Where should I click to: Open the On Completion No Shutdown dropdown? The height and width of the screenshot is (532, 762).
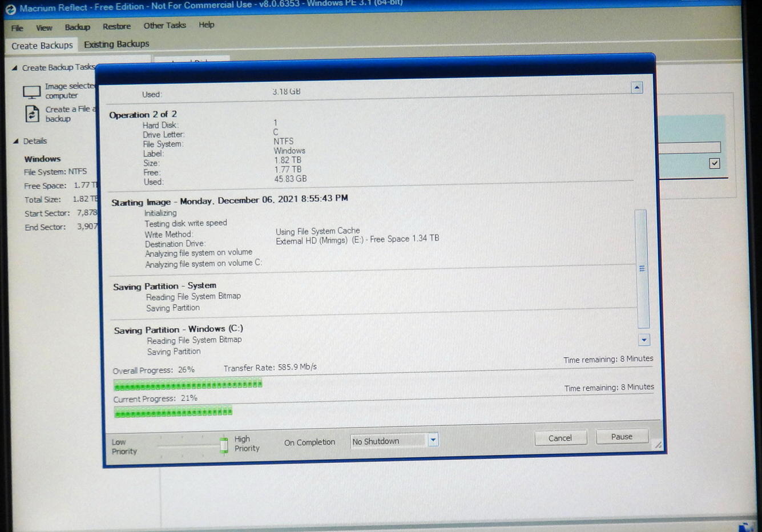tap(394, 441)
